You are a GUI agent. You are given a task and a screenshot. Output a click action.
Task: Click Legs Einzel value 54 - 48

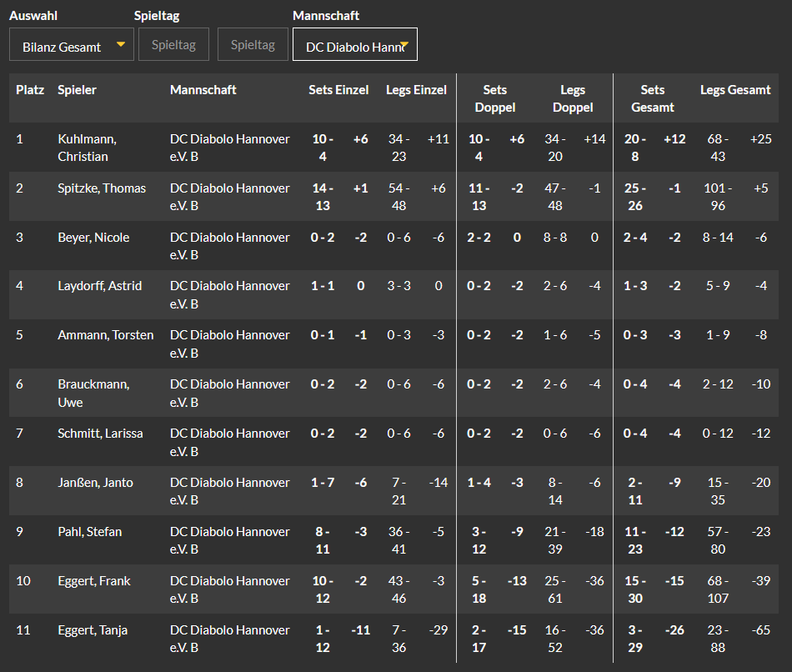pyautogui.click(x=399, y=197)
